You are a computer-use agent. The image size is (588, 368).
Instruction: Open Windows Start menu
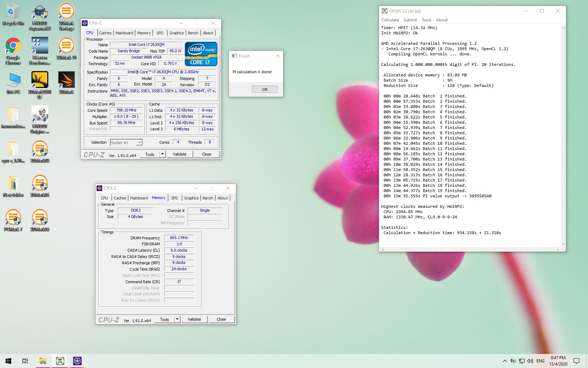(8, 361)
